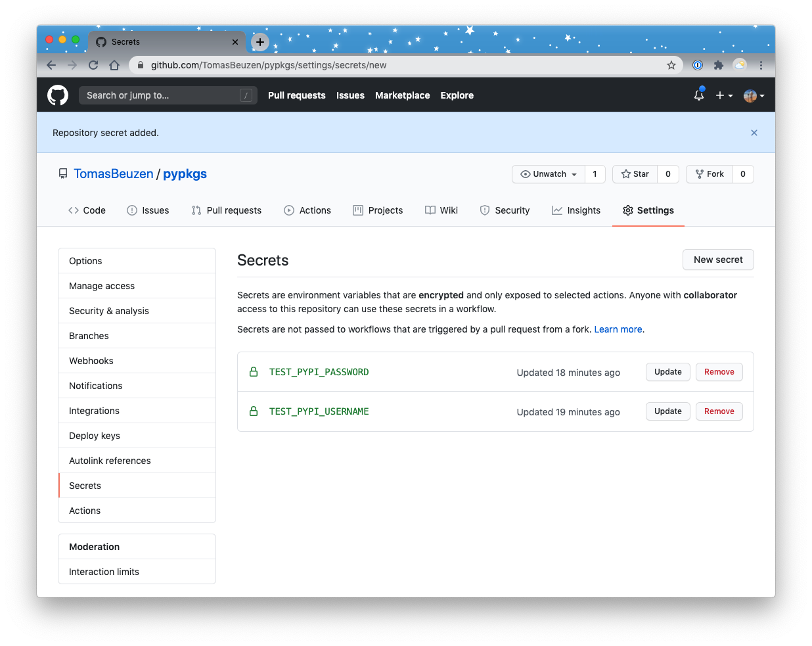
Task: Click the browser forward arrow
Action: tap(72, 65)
